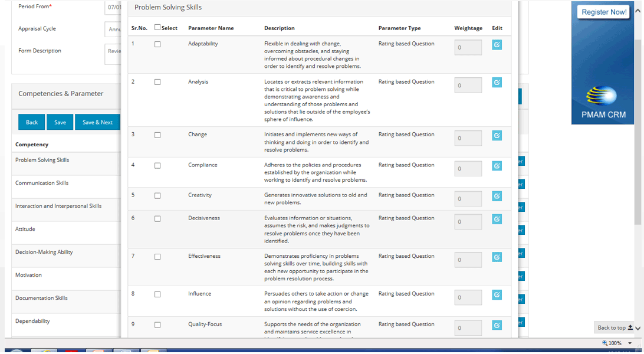
Task: Click the Parameter Name column header
Action: click(x=211, y=28)
